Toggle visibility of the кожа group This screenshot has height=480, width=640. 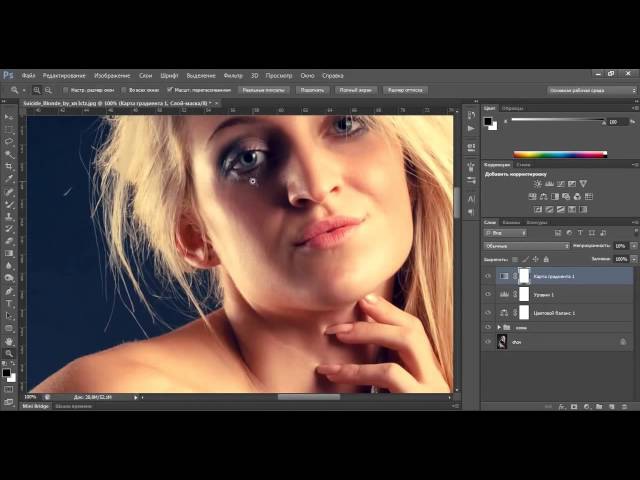pyautogui.click(x=488, y=327)
